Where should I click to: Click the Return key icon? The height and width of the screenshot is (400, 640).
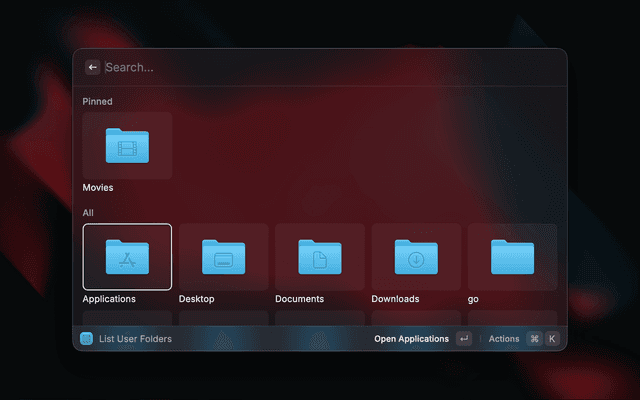point(464,339)
